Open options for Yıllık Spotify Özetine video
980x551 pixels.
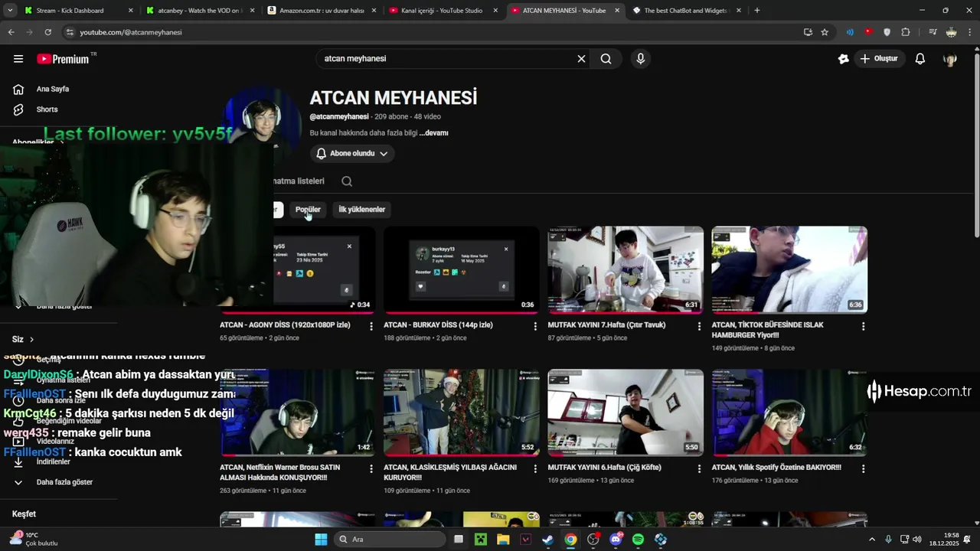(x=863, y=468)
